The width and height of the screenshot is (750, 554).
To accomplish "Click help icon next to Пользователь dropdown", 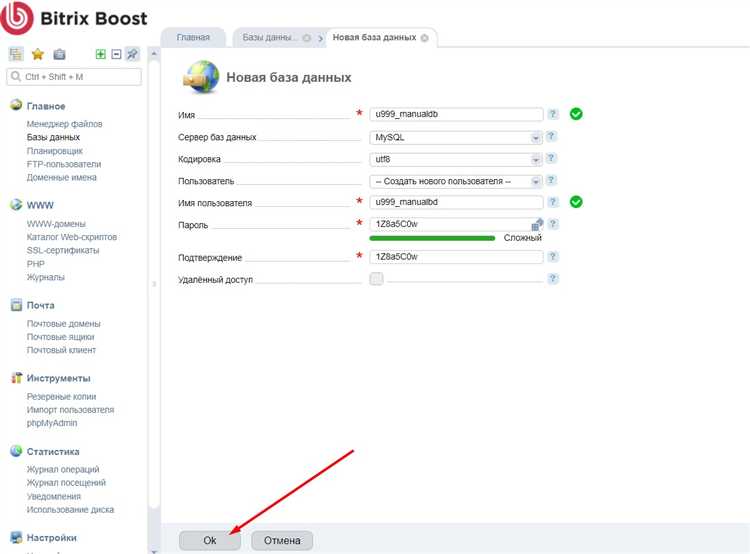I will click(x=551, y=180).
